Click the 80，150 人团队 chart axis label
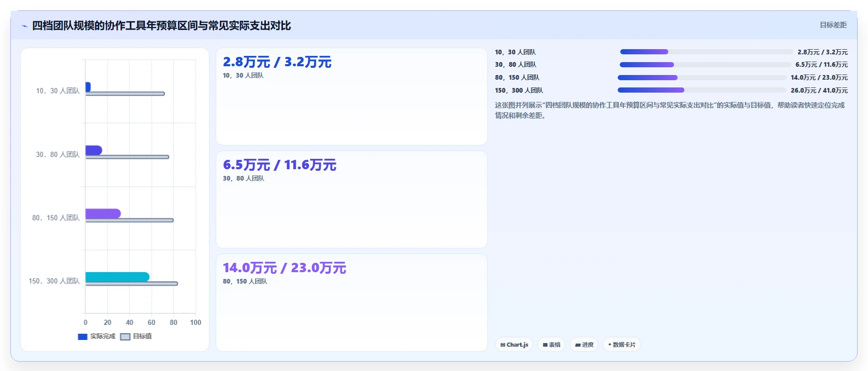Screen dimensions: 868x371 point(56,218)
